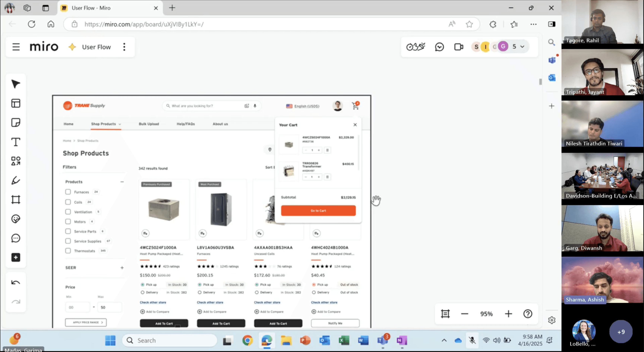This screenshot has width=644, height=352.
Task: Click the undo arrow icon
Action: tap(15, 282)
